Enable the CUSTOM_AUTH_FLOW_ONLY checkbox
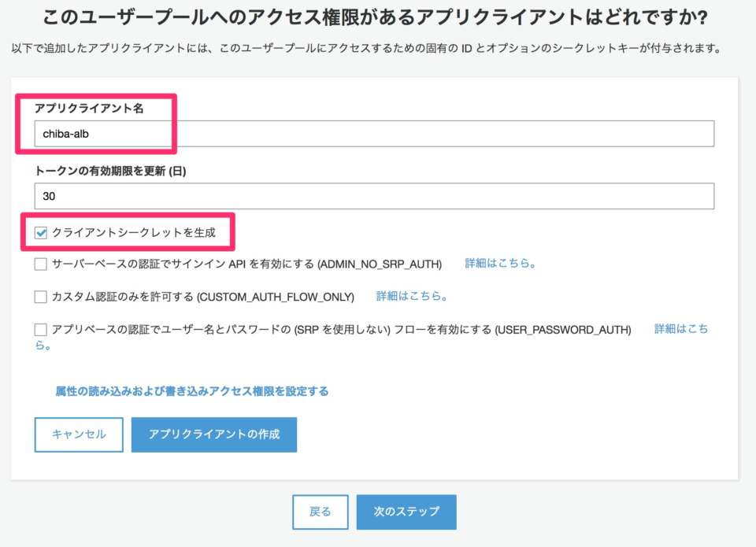 pyautogui.click(x=41, y=297)
